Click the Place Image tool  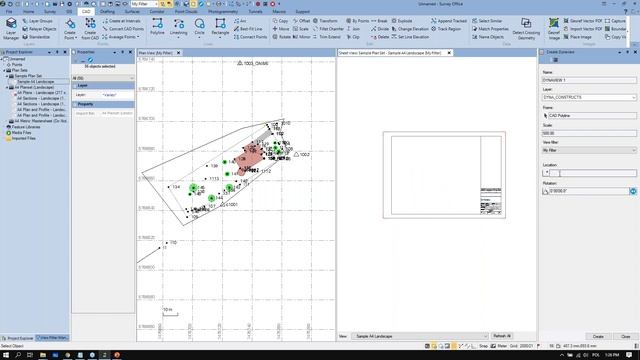(x=578, y=37)
